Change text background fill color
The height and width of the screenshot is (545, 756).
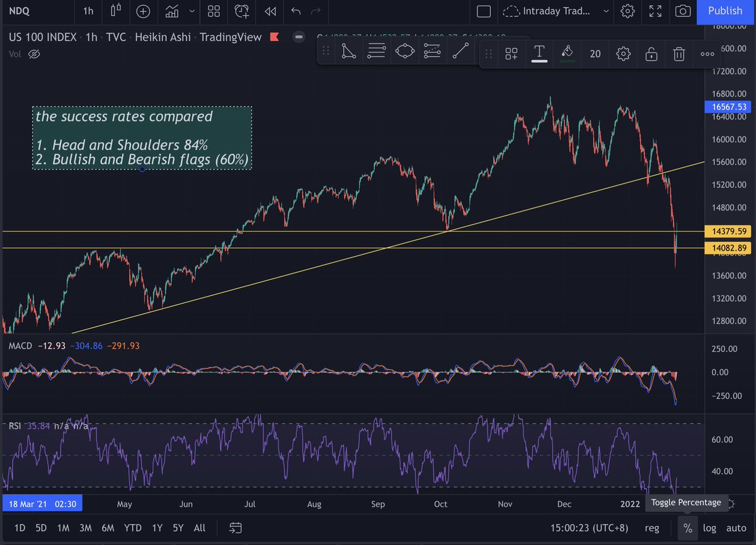point(567,54)
